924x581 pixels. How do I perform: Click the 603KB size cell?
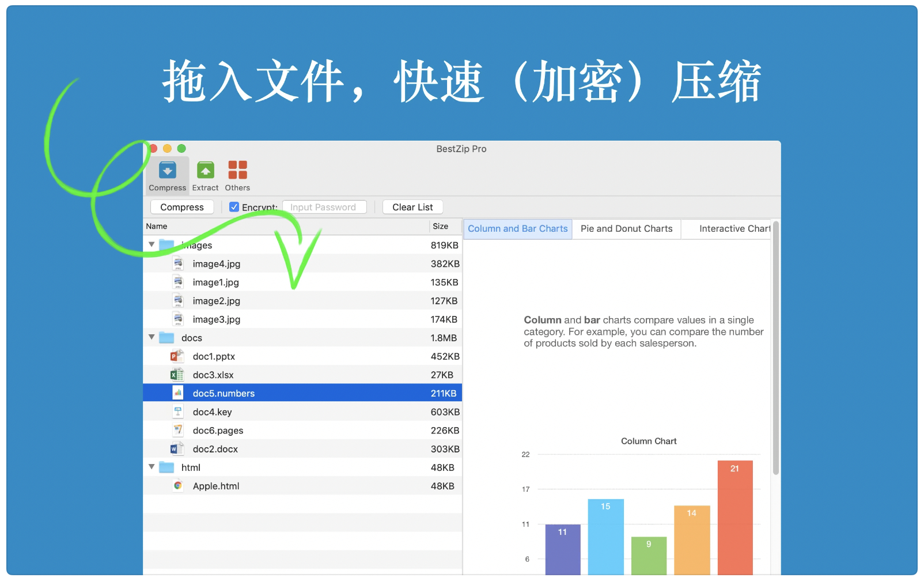[445, 412]
